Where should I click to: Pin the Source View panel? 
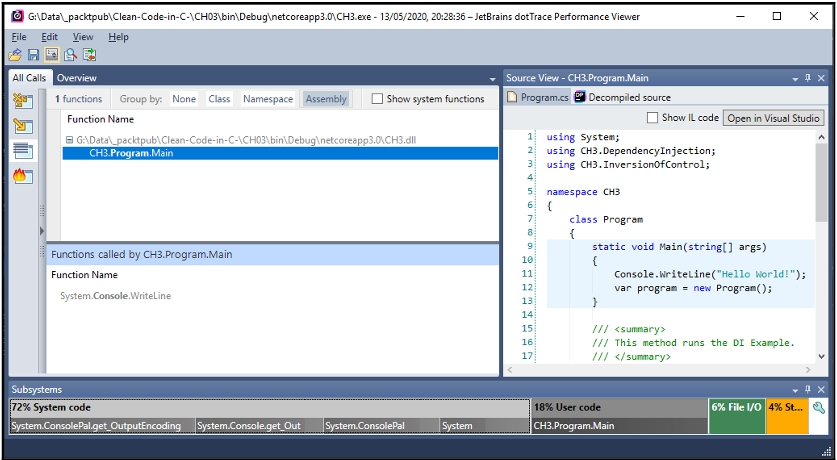tap(807, 78)
